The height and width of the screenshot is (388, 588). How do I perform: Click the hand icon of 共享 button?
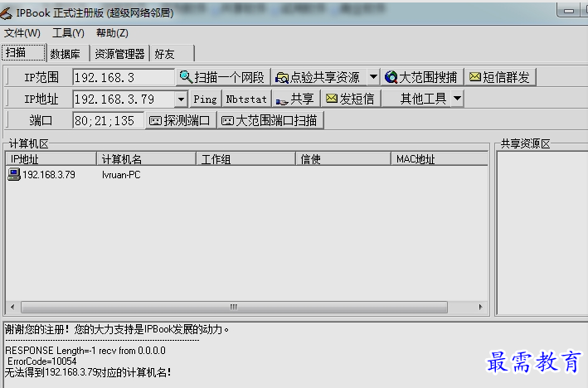pyautogui.click(x=282, y=100)
